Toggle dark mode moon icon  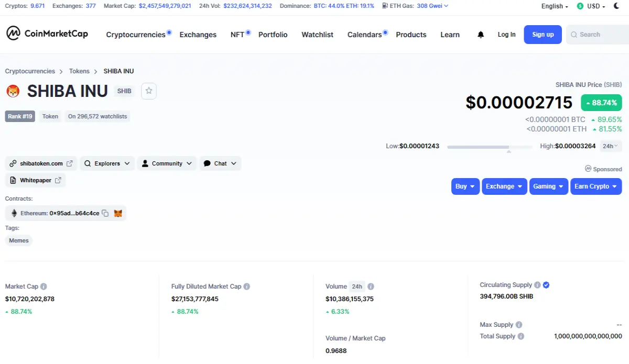[616, 6]
